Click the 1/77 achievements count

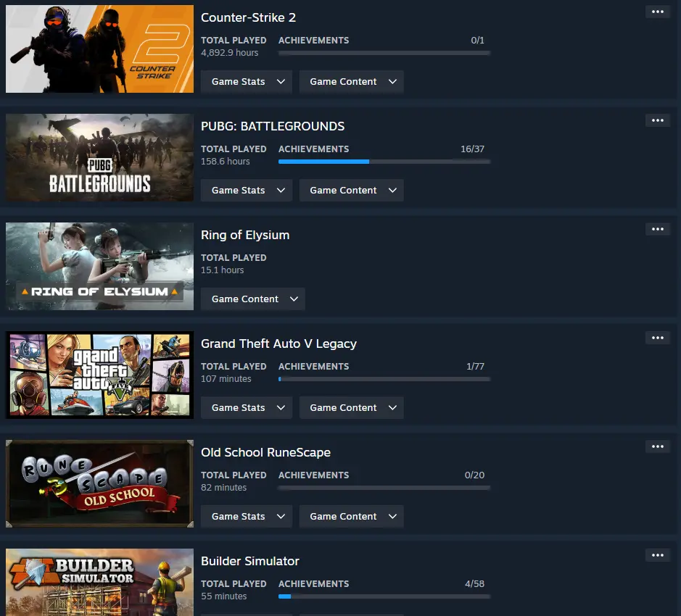pos(475,367)
